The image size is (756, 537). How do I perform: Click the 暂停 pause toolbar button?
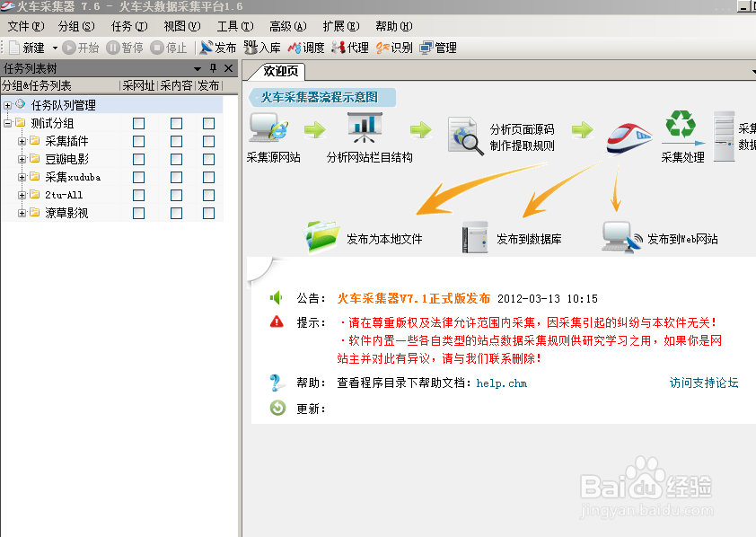tap(125, 48)
